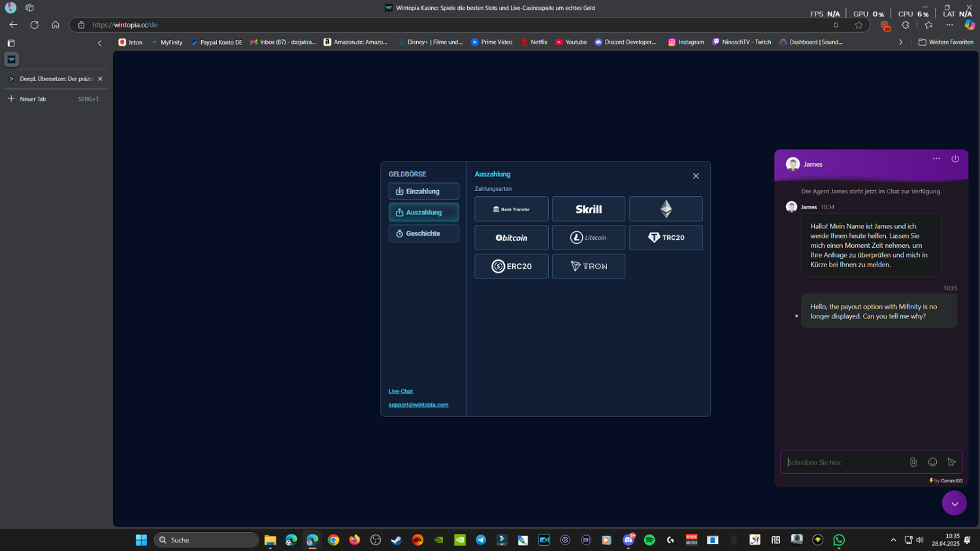
Task: Open the Einzahlung tab
Action: tap(423, 192)
